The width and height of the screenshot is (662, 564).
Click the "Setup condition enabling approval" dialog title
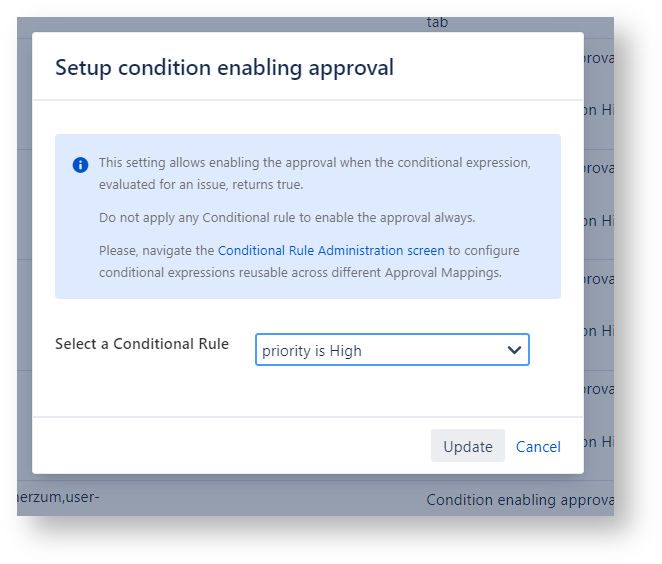coord(224,68)
